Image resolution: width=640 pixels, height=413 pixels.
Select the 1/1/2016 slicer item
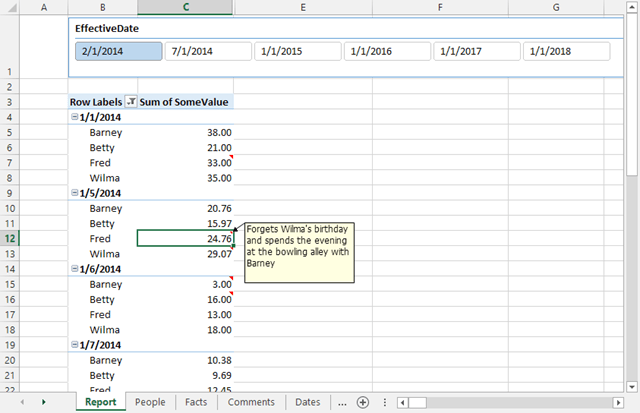(387, 51)
